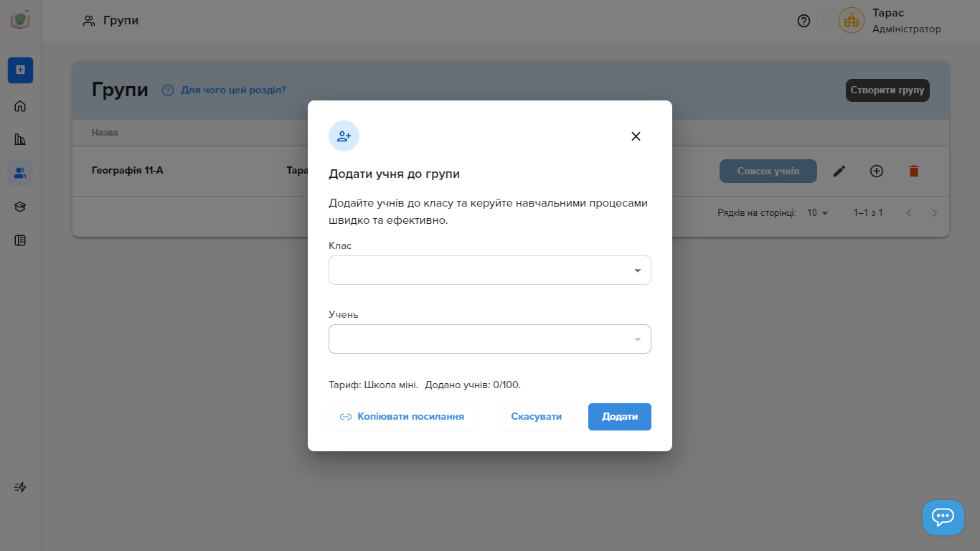The image size is (980, 551).
Task: Select the groups people icon in sidebar
Action: click(20, 173)
